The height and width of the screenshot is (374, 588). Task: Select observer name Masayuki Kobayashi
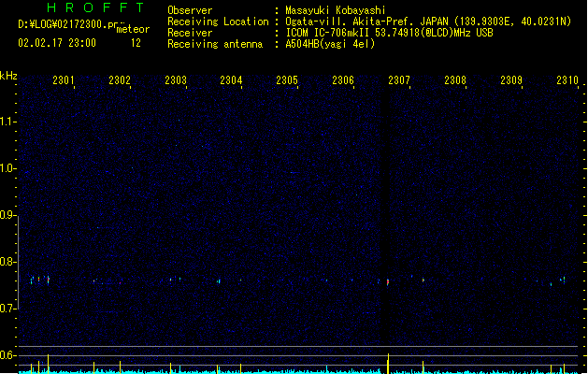coord(336,10)
